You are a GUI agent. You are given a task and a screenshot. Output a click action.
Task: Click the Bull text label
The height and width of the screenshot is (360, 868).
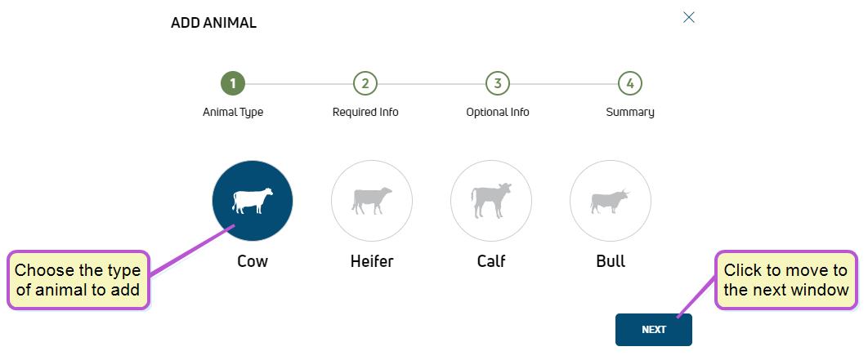point(611,261)
